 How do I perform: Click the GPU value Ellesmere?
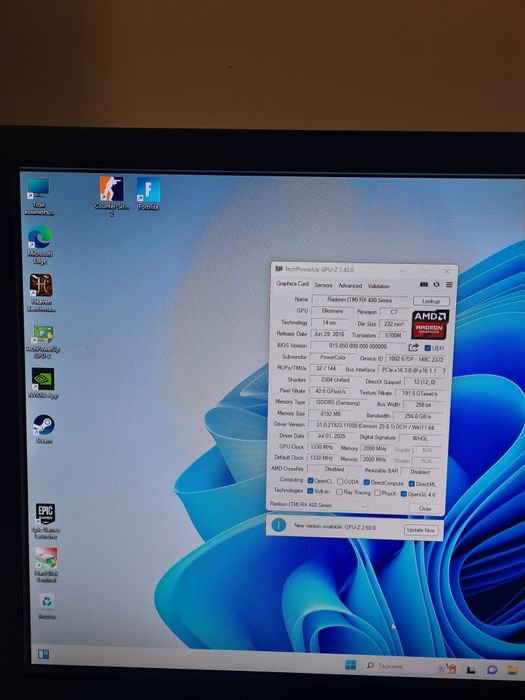[x=332, y=311]
